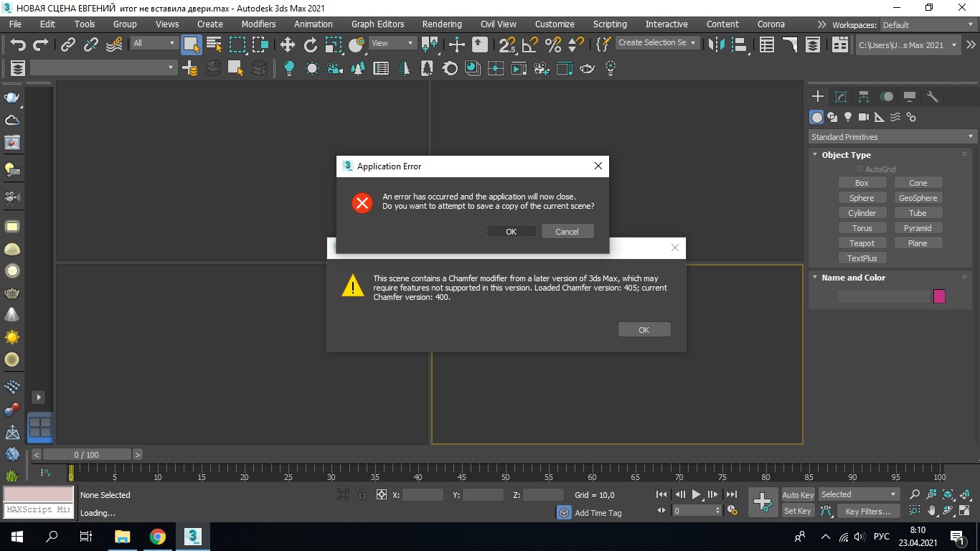The width and height of the screenshot is (980, 551).
Task: Activate the Select and Rotate tool
Action: coord(311,44)
